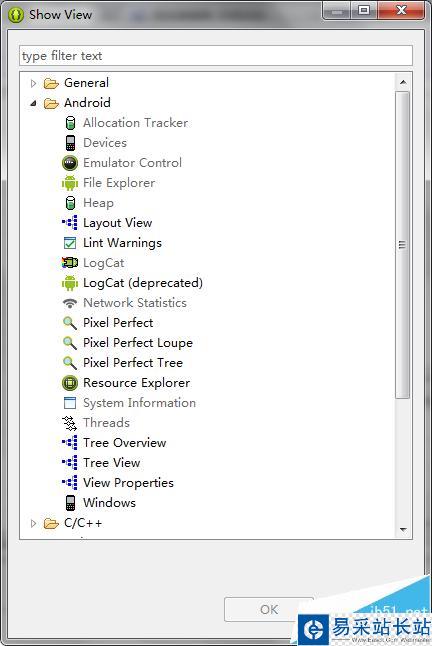Maximize the Show View dialog

pyautogui.click(x=364, y=10)
